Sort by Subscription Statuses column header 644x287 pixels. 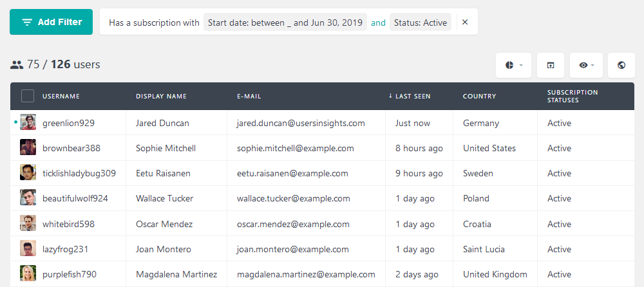click(x=573, y=96)
